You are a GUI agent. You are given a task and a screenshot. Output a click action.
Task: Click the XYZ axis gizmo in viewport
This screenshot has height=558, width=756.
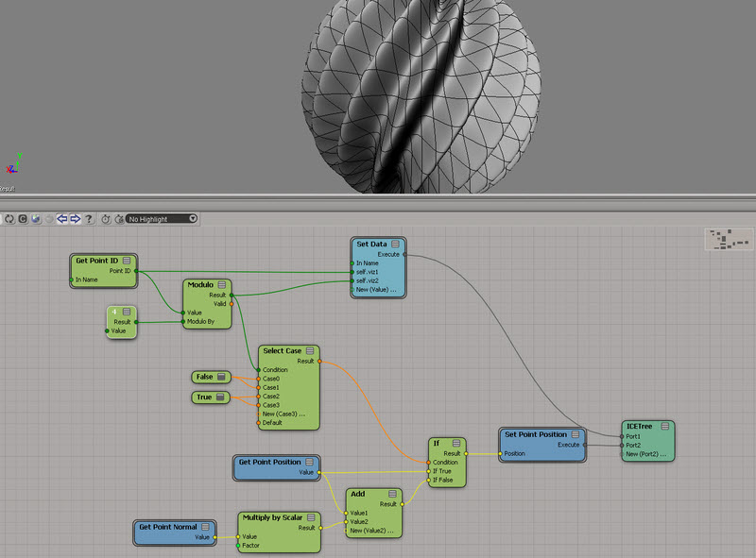[13, 163]
